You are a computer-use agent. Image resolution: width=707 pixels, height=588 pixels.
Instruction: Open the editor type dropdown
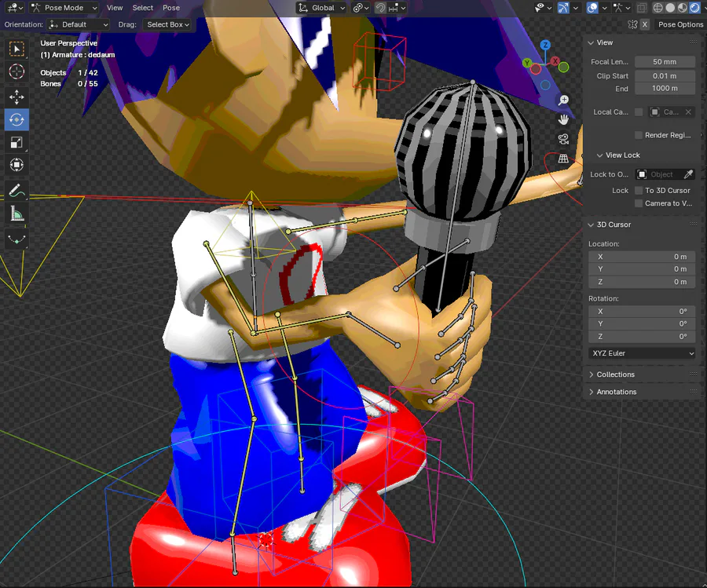click(x=15, y=8)
